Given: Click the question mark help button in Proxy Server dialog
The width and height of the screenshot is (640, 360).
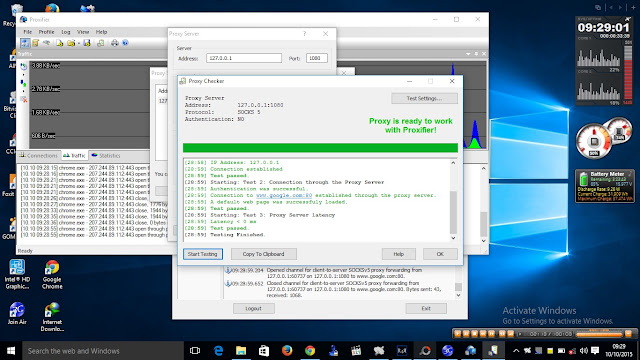Looking at the screenshot, I should coord(304,34).
